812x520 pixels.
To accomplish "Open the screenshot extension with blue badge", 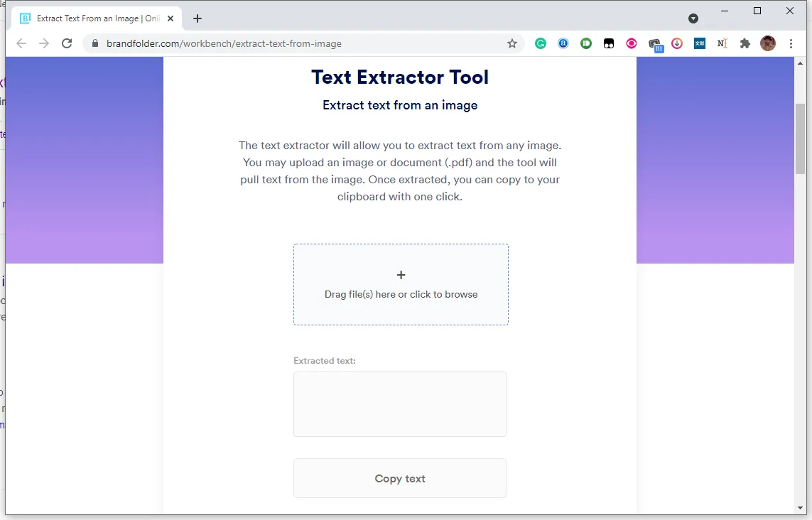I will [x=655, y=45].
